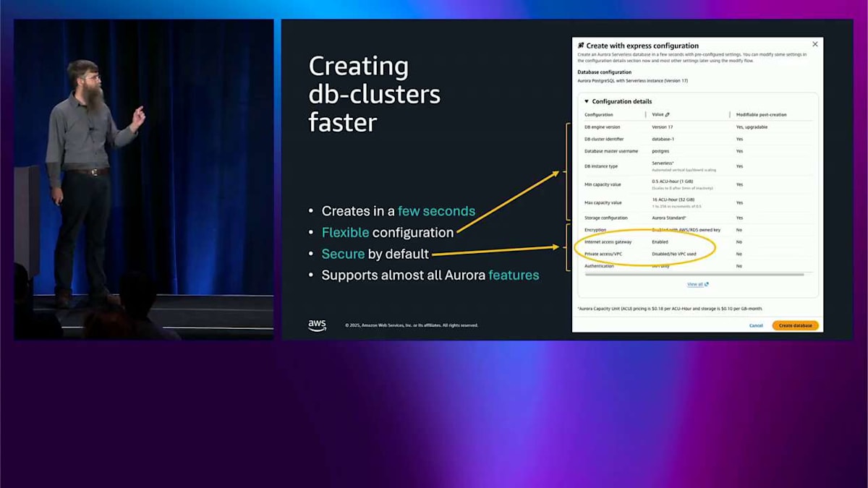Click the 'Creating db-clusters faster' slide title
868x488 pixels.
[x=375, y=95]
